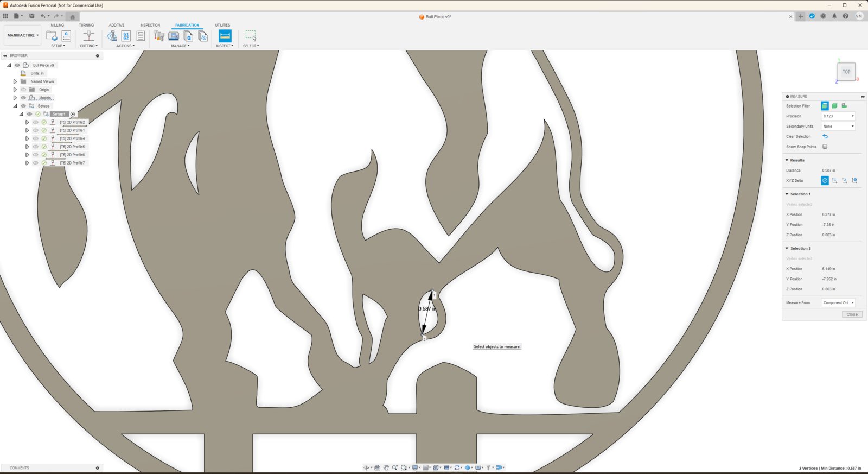Click the Look At icon in navigation bar
Image resolution: width=868 pixels, height=474 pixels.
[377, 467]
